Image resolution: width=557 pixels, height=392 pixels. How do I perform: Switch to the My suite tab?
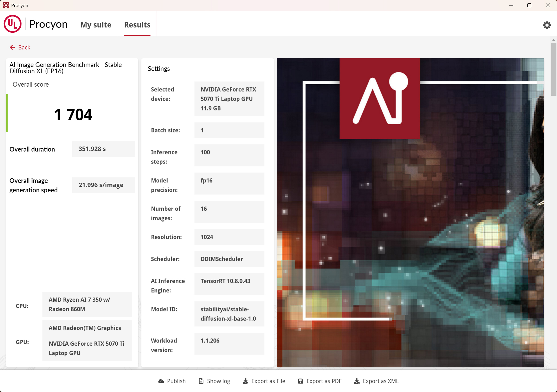(96, 25)
